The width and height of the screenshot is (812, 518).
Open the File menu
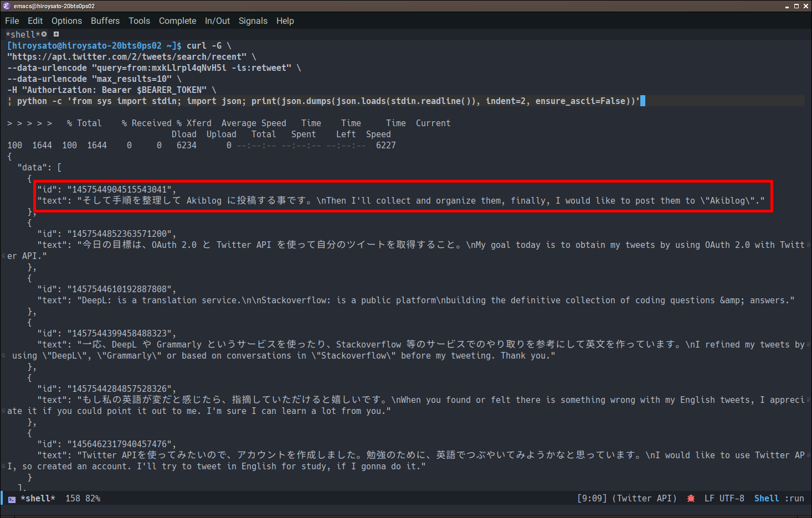pos(12,20)
